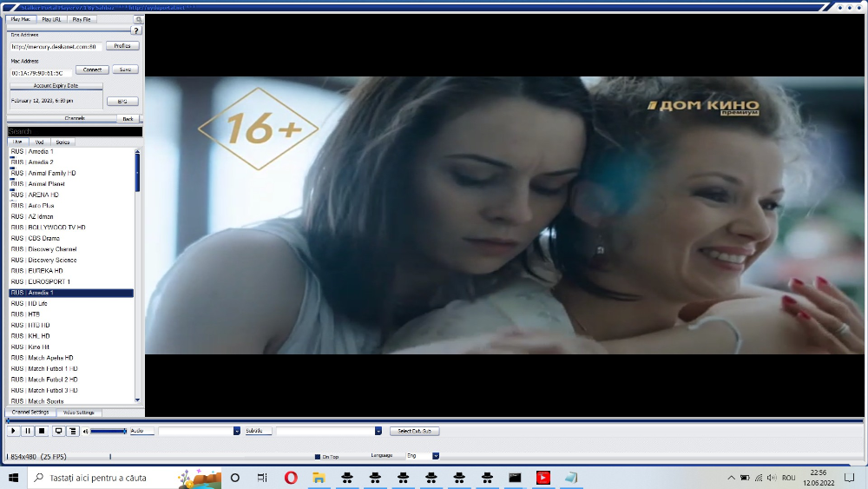This screenshot has width=868, height=489.
Task: Select channel RUS | Match Futbol 3 HD
Action: (x=71, y=391)
